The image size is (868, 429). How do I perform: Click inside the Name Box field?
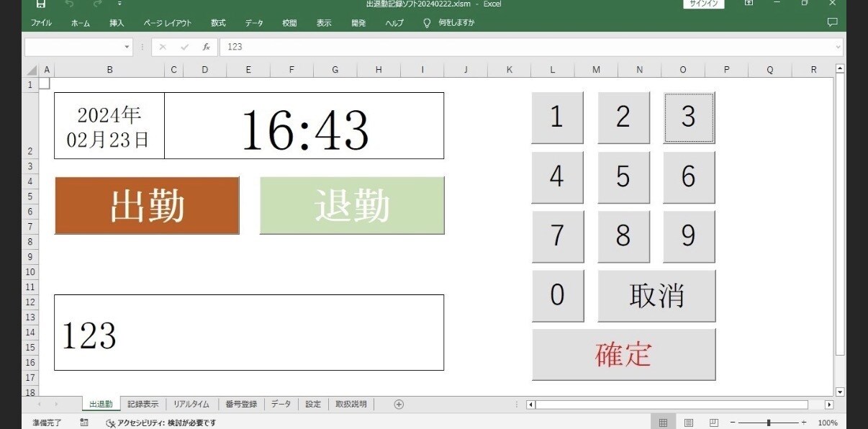73,47
